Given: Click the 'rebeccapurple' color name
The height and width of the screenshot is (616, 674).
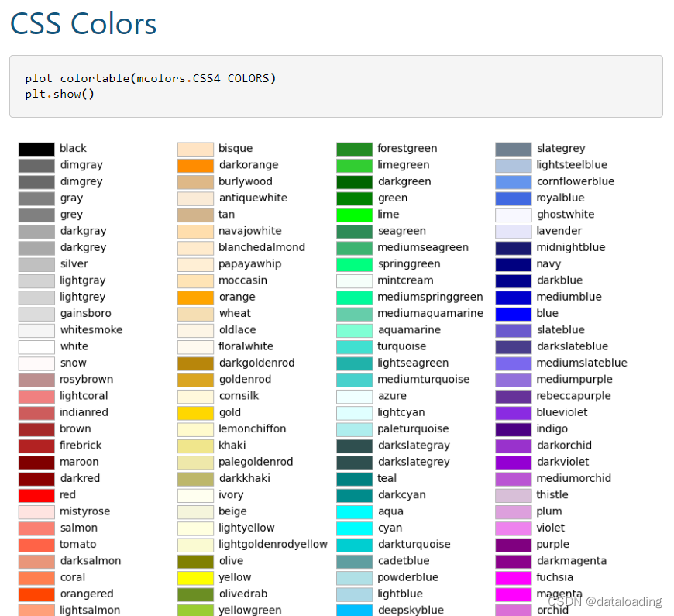Looking at the screenshot, I should tap(572, 395).
